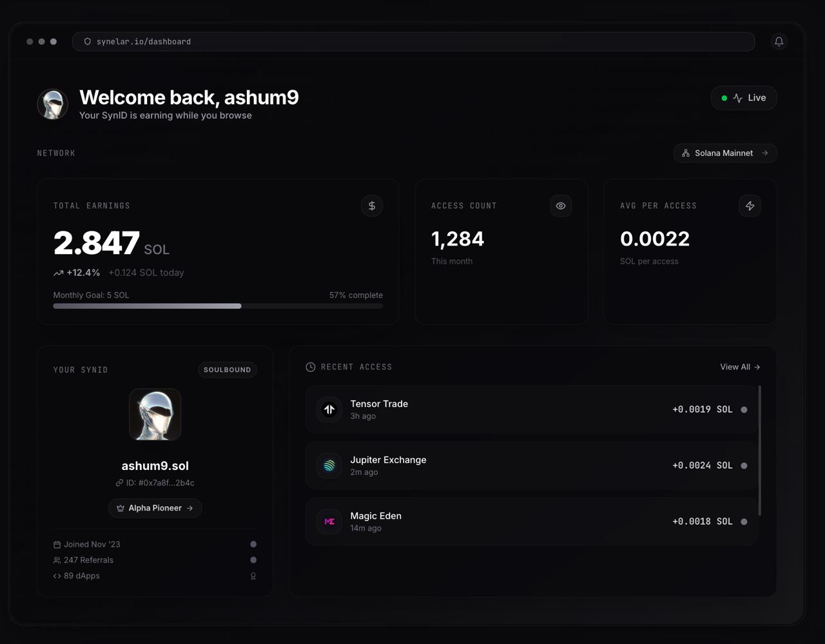
Task: Click the shield icon in the address bar
Action: pyautogui.click(x=88, y=41)
